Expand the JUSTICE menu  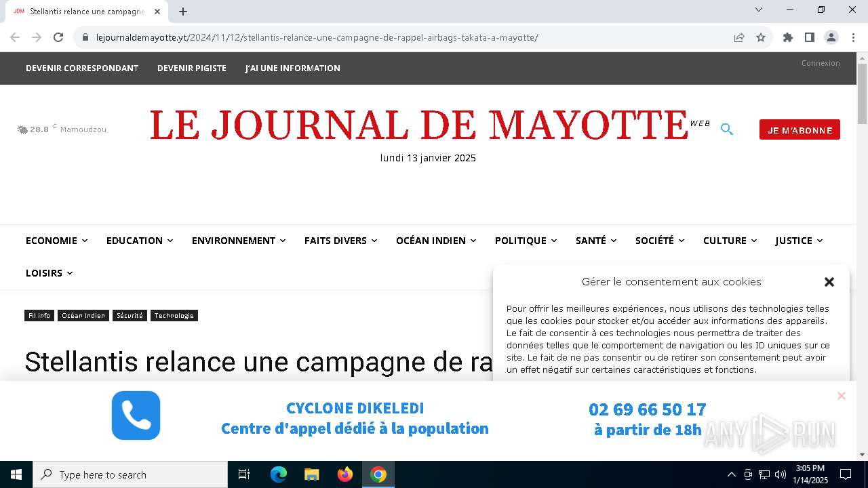pos(799,241)
